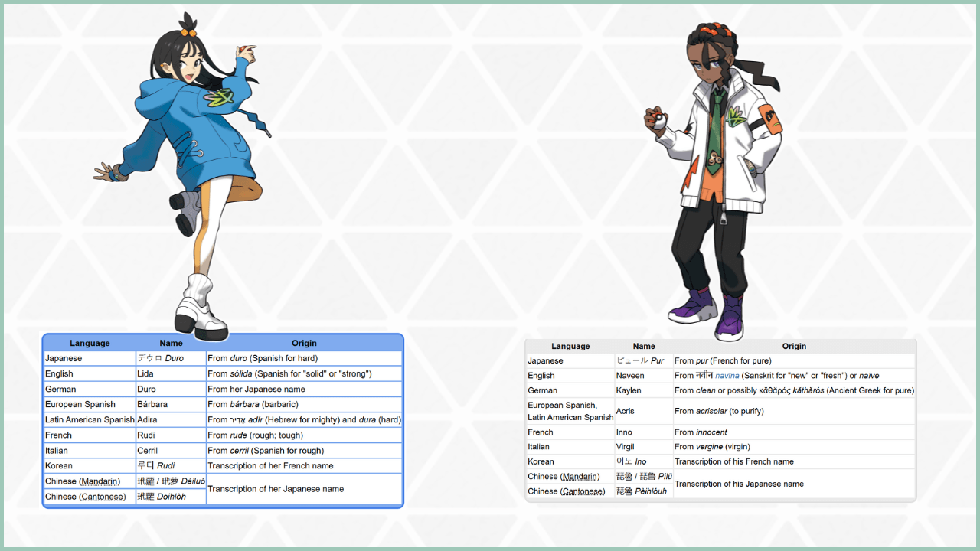Select Name header in the blue-bordered table
The width and height of the screenshot is (980, 551).
click(171, 343)
